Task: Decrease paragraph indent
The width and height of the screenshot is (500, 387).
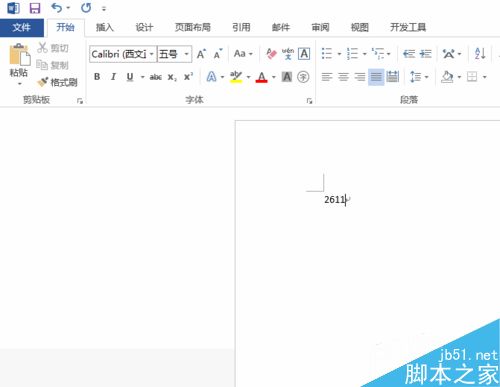Action: pos(409,54)
